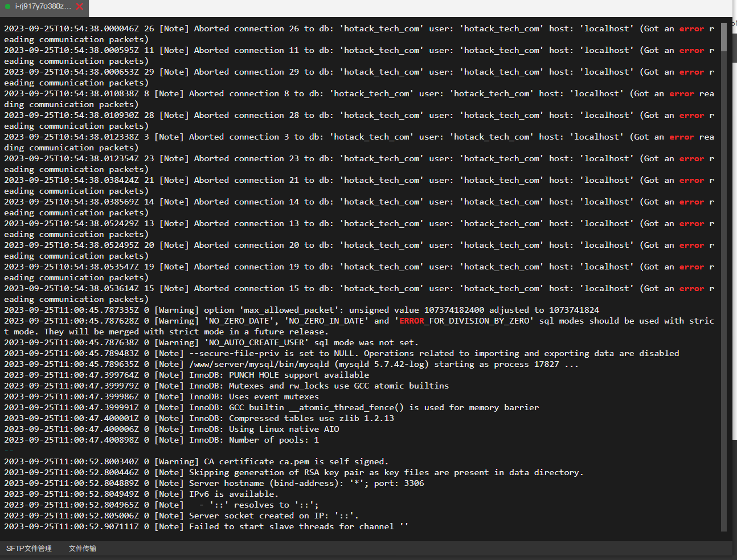Click 'Compressed tables use zlib 1.2.13' line
The height and width of the screenshot is (560, 737).
(x=199, y=418)
